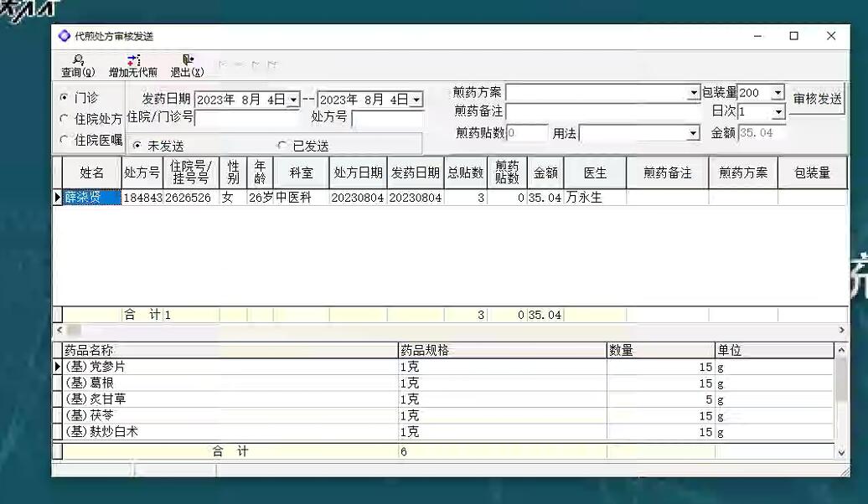Expand the 日次 dropdown
Screen dimensions: 868x504
(778, 112)
